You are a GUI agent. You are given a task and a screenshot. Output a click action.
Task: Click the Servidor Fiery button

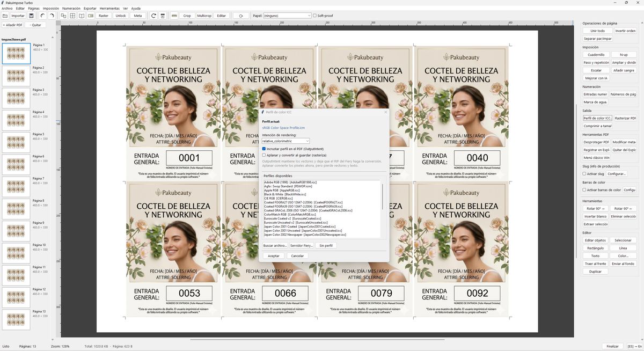point(302,245)
